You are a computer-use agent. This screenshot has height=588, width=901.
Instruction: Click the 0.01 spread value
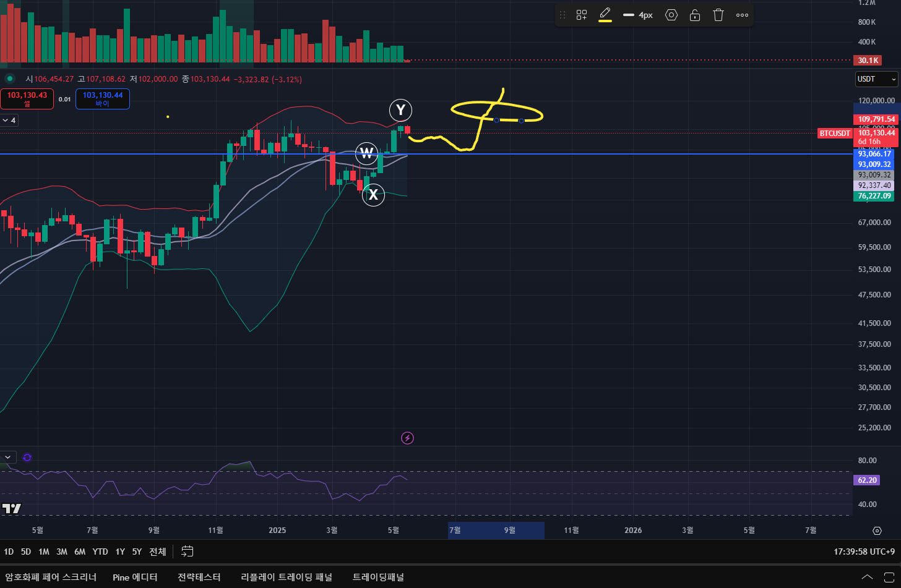point(64,99)
